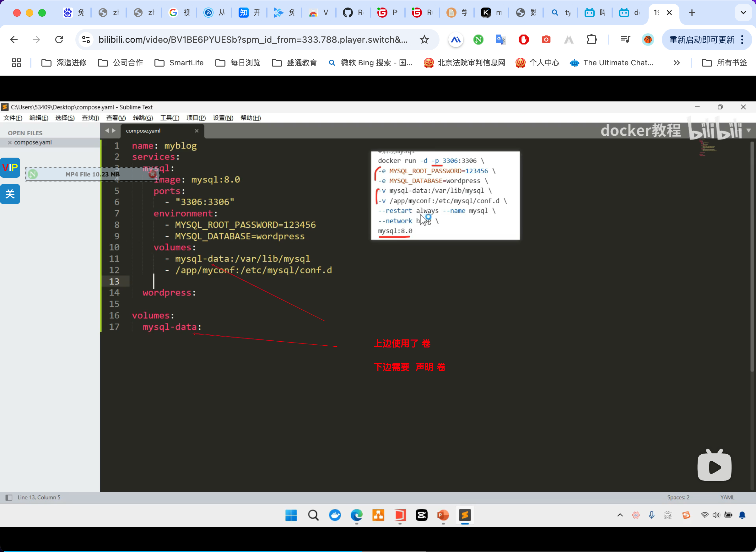
Task: Click the 重新启动即可更新 update button
Action: 702,40
